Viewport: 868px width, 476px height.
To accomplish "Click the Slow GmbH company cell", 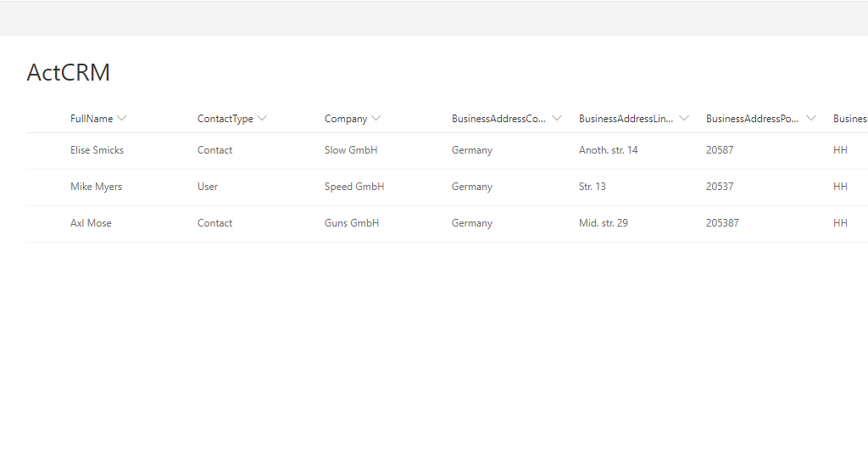I will [351, 150].
